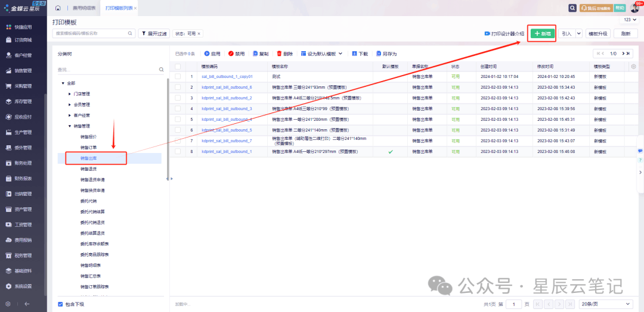Expand the 门店管理 tree node
644x312 pixels.
[x=70, y=94]
